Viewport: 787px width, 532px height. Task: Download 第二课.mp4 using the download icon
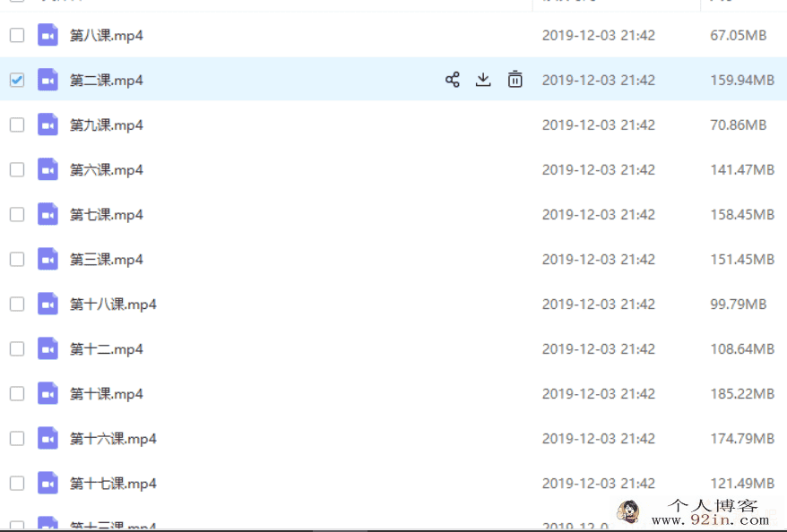(483, 80)
